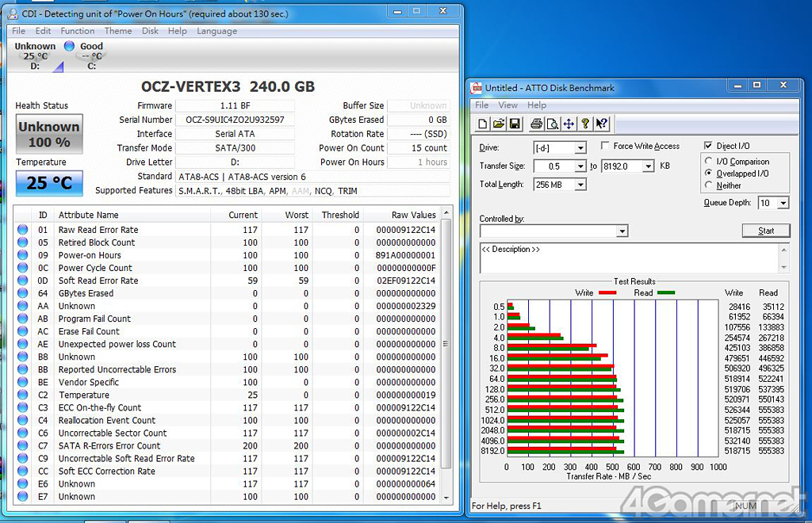812x523 pixels.
Task: Open the View menu in ATTO Disk Benchmark
Action: 507,105
